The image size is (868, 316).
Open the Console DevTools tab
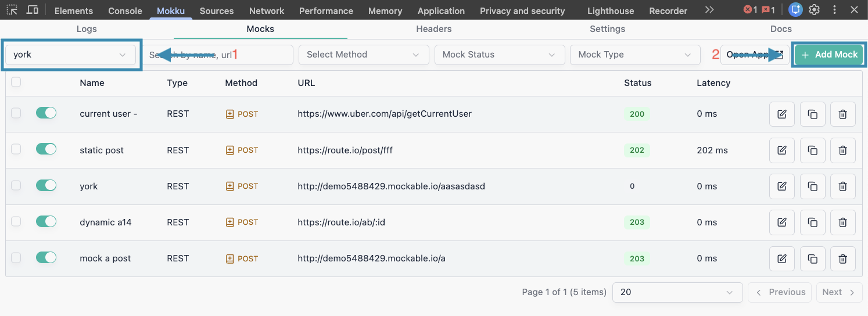point(125,10)
